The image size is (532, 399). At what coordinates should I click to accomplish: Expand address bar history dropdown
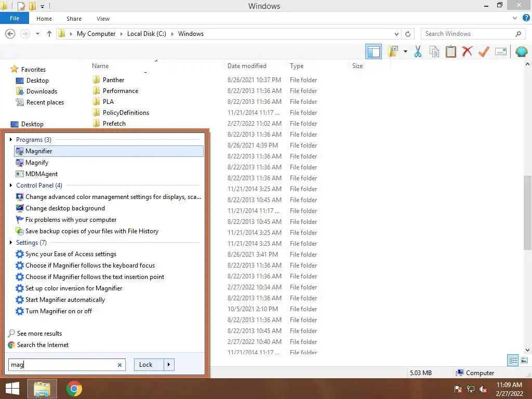tap(396, 34)
